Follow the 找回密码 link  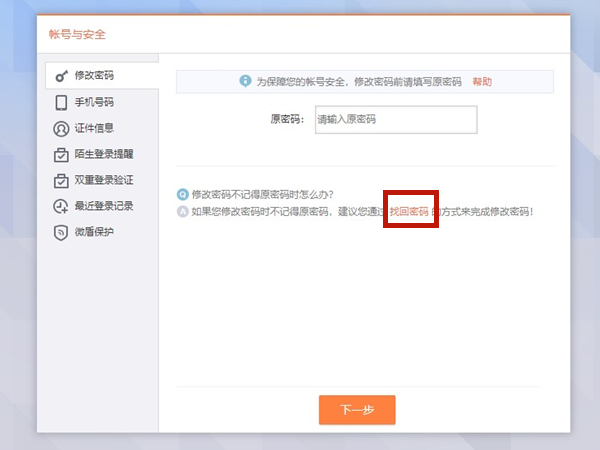coord(410,211)
